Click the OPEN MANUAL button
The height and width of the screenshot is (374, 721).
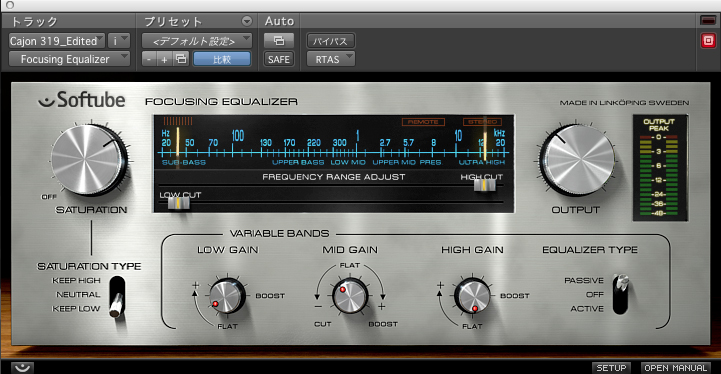coord(675,368)
